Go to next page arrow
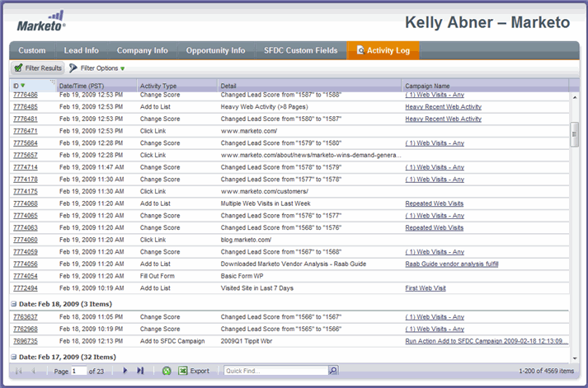The width and height of the screenshot is (588, 388). click(x=125, y=371)
